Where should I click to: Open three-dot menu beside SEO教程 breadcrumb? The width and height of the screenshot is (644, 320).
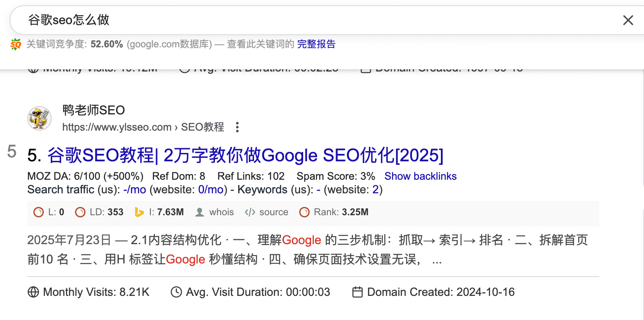tap(237, 128)
